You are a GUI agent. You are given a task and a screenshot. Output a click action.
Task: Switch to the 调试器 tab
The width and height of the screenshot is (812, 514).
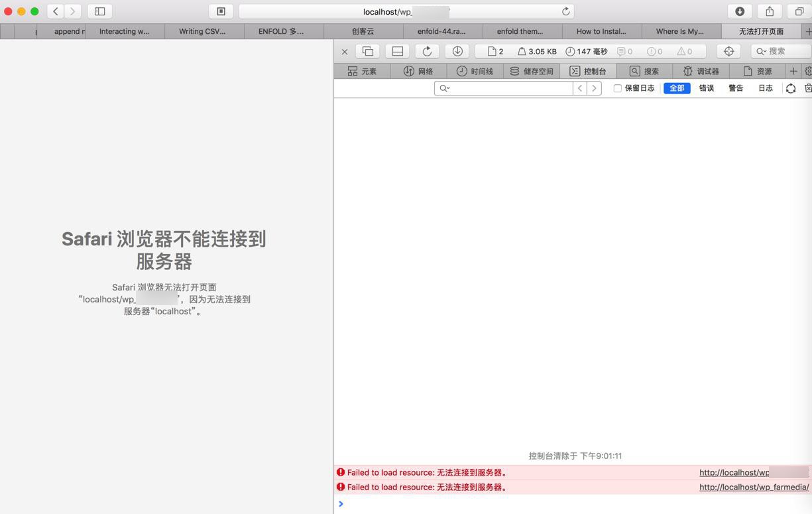(x=700, y=71)
